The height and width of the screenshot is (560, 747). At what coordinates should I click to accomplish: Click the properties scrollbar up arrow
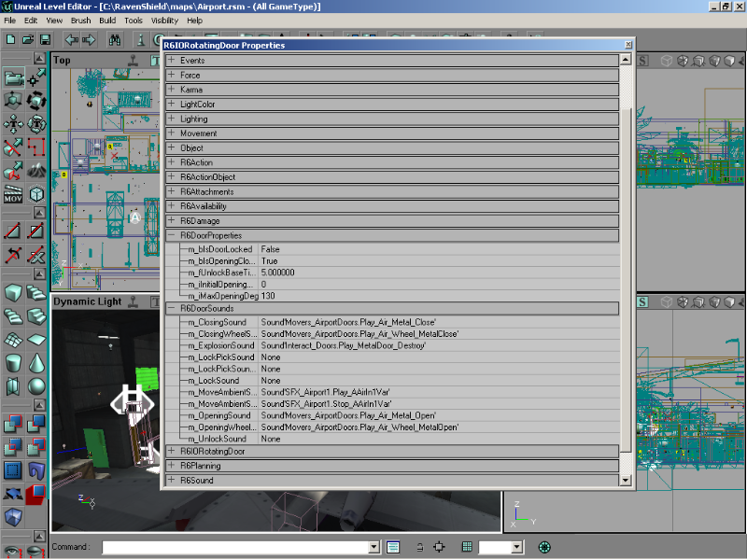pyautogui.click(x=626, y=60)
